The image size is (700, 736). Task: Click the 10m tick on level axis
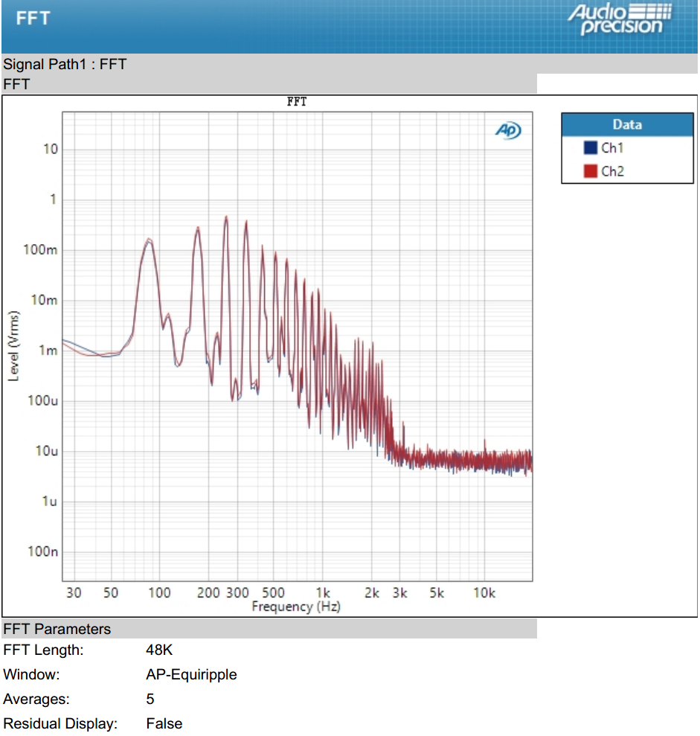coord(44,300)
